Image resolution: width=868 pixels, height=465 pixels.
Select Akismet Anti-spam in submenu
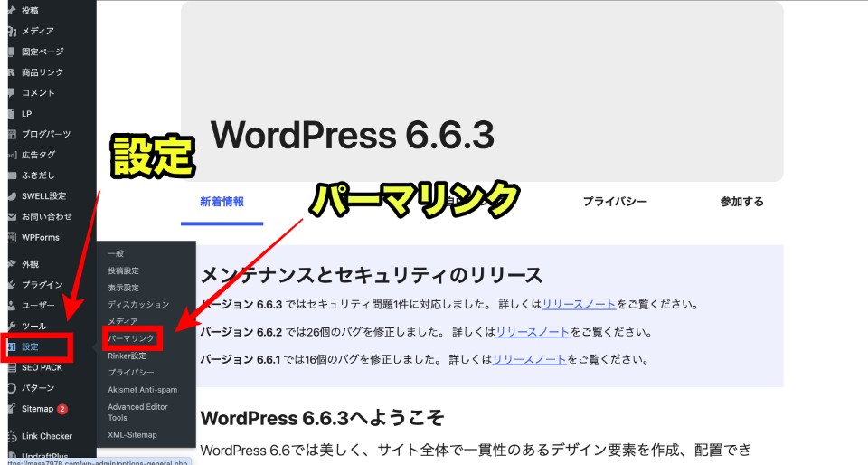pos(143,390)
